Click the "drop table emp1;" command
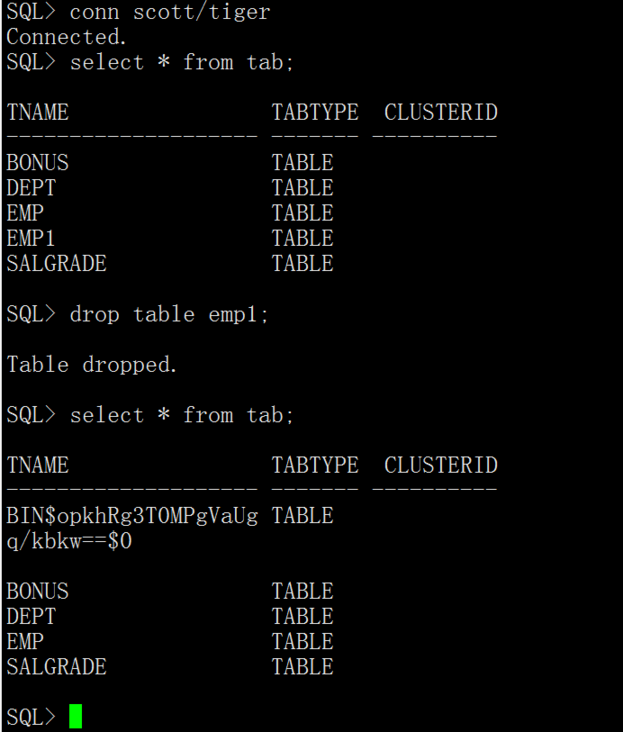 pyautogui.click(x=169, y=314)
